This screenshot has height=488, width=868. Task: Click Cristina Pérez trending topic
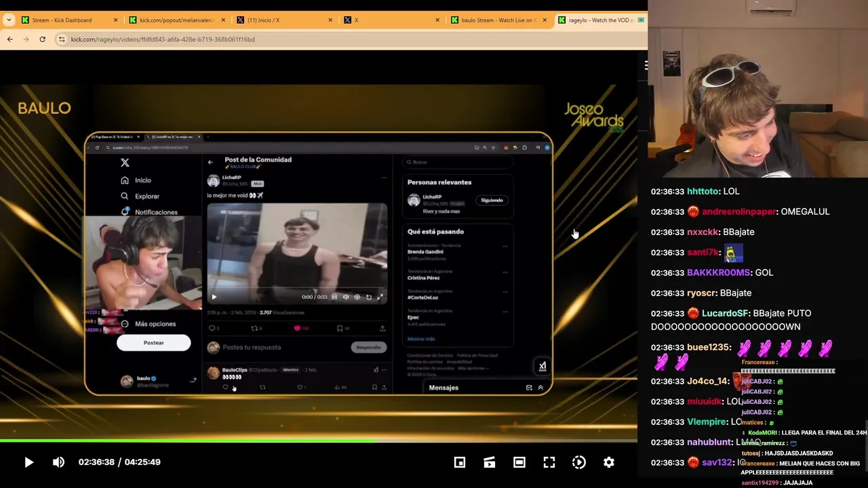pyautogui.click(x=424, y=278)
